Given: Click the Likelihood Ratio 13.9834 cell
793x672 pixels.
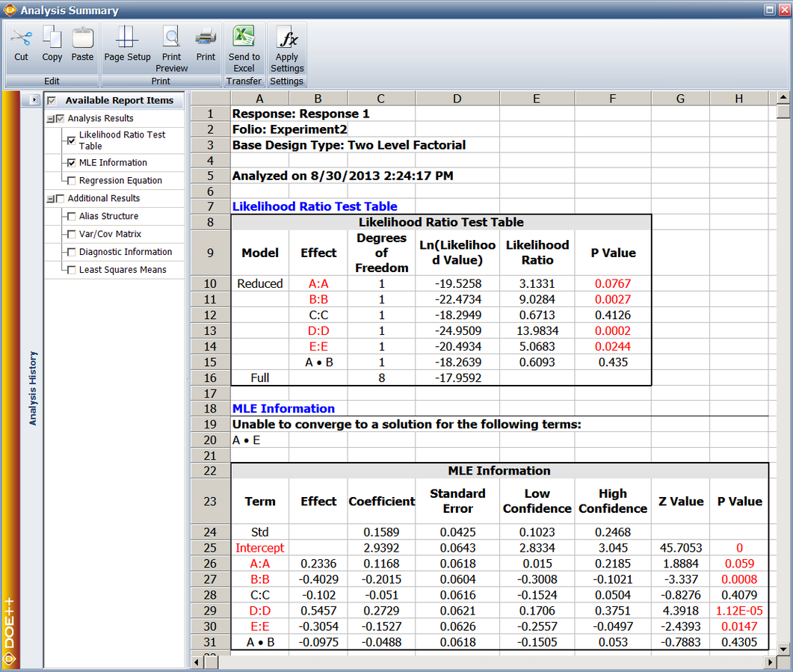Looking at the screenshot, I should click(537, 330).
